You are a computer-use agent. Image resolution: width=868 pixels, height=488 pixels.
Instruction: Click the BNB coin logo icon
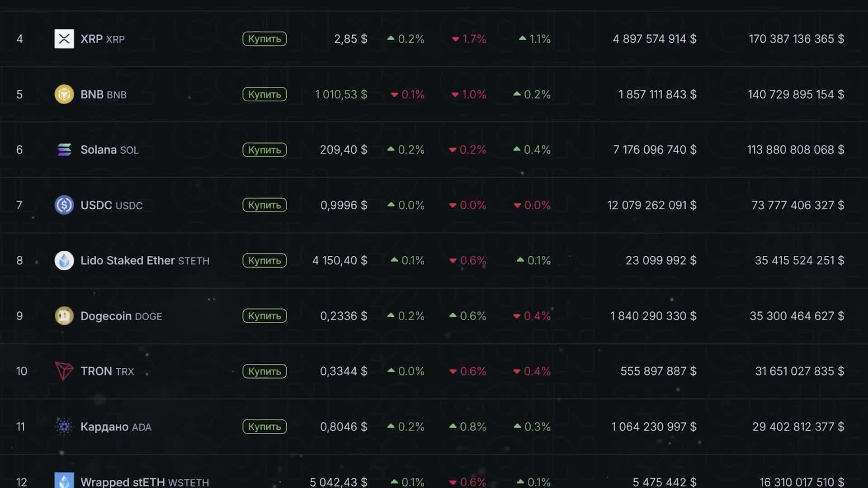tap(64, 94)
